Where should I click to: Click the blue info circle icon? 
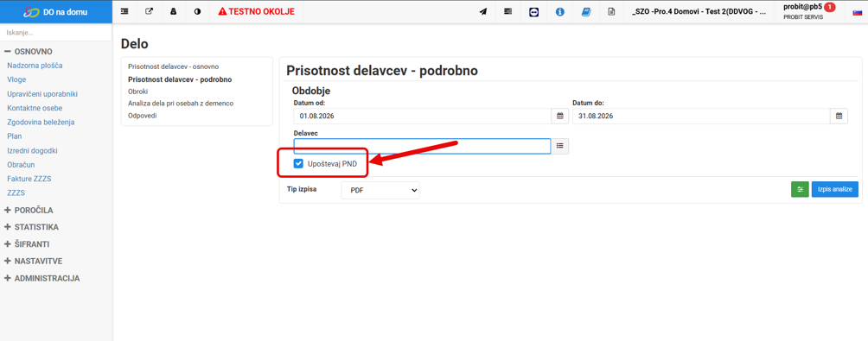[x=559, y=11]
